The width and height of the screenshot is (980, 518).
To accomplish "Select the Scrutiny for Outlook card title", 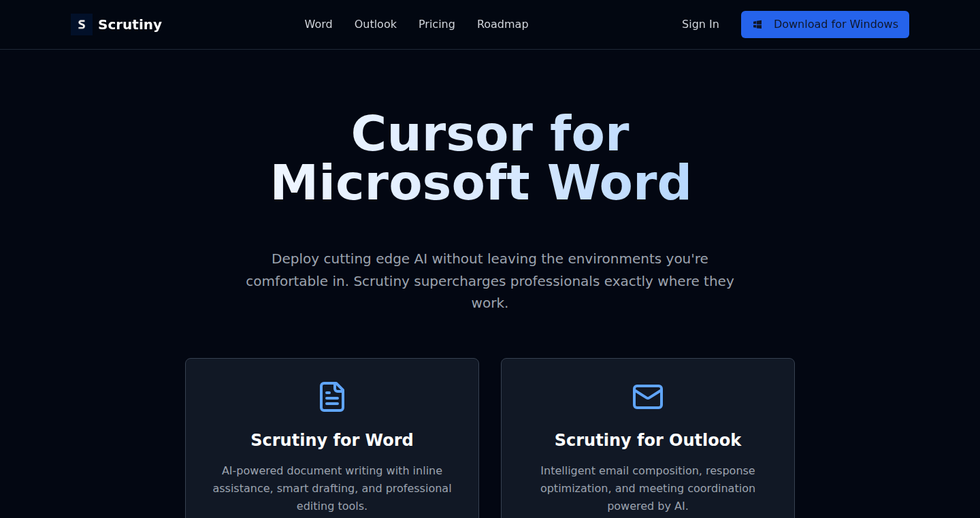I will [x=648, y=440].
